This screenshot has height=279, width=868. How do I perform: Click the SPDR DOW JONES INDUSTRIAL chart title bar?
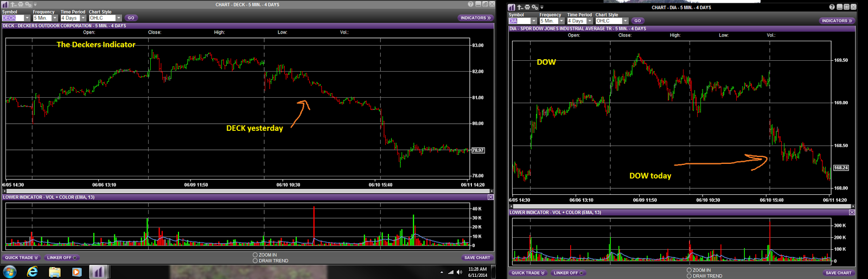pyautogui.click(x=681, y=29)
